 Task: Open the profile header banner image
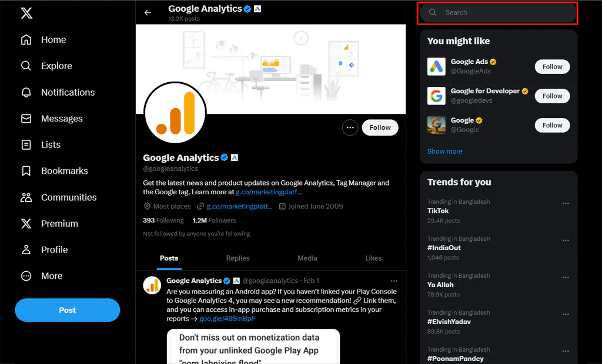270,69
